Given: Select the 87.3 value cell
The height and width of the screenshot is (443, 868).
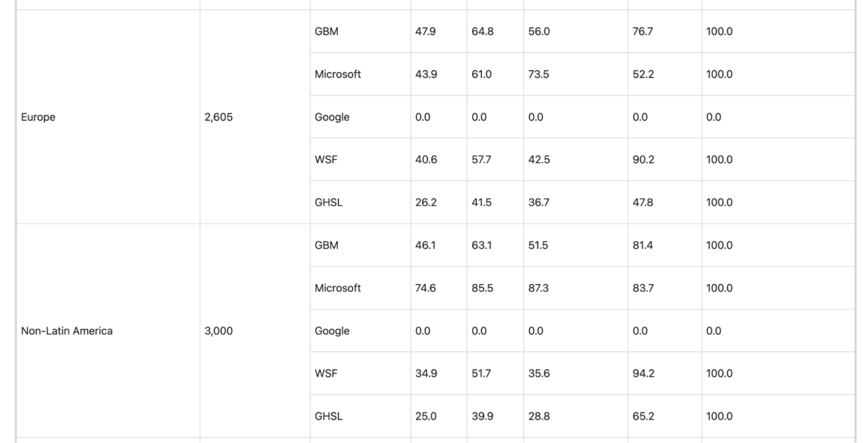Looking at the screenshot, I should pos(538,288).
